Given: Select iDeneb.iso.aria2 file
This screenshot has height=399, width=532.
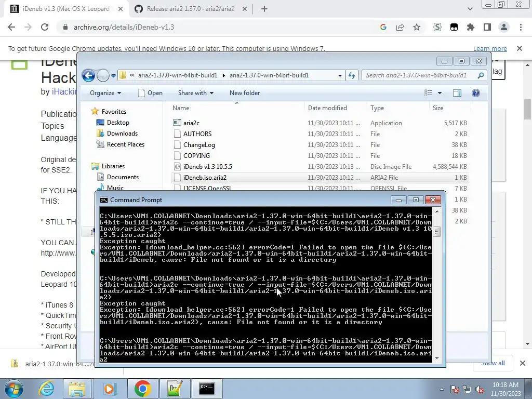Looking at the screenshot, I should 320,177.
